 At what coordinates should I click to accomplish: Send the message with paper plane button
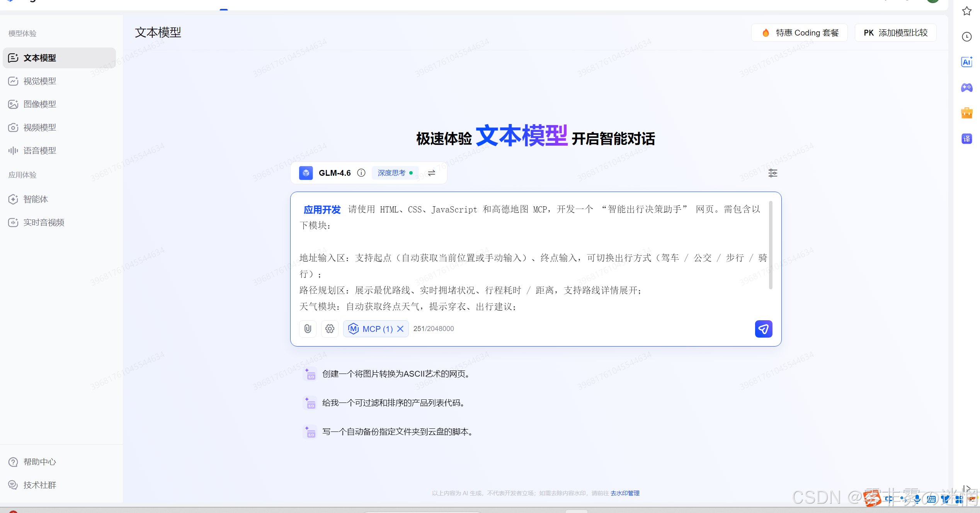pyautogui.click(x=763, y=329)
